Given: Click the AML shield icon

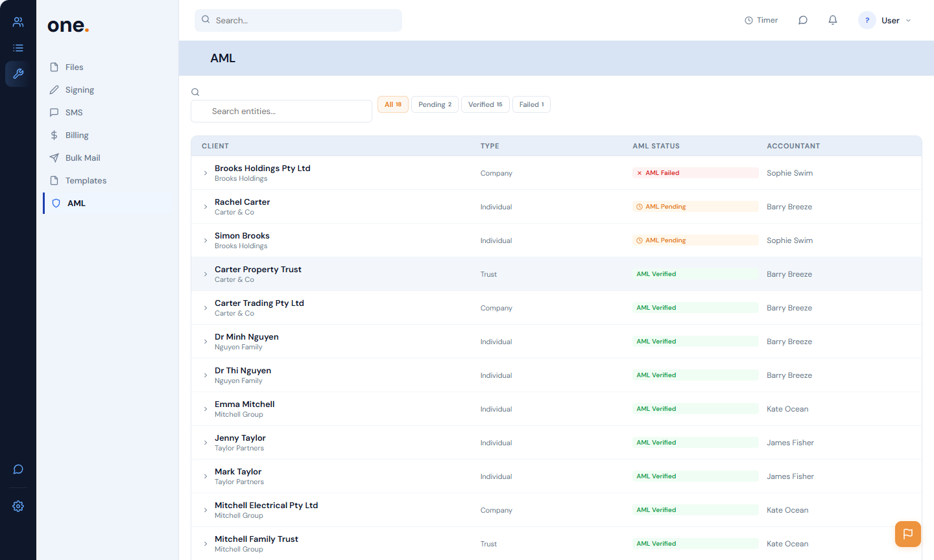Looking at the screenshot, I should pos(56,203).
